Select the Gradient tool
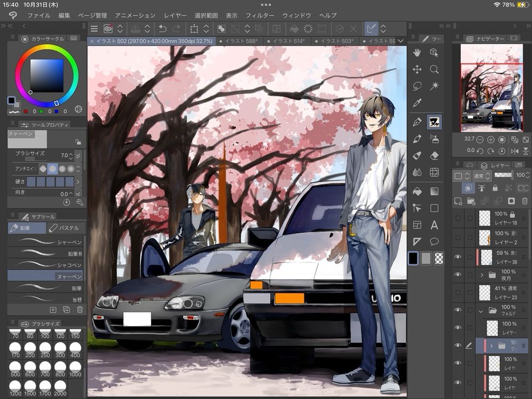The image size is (532, 399). pos(434,192)
